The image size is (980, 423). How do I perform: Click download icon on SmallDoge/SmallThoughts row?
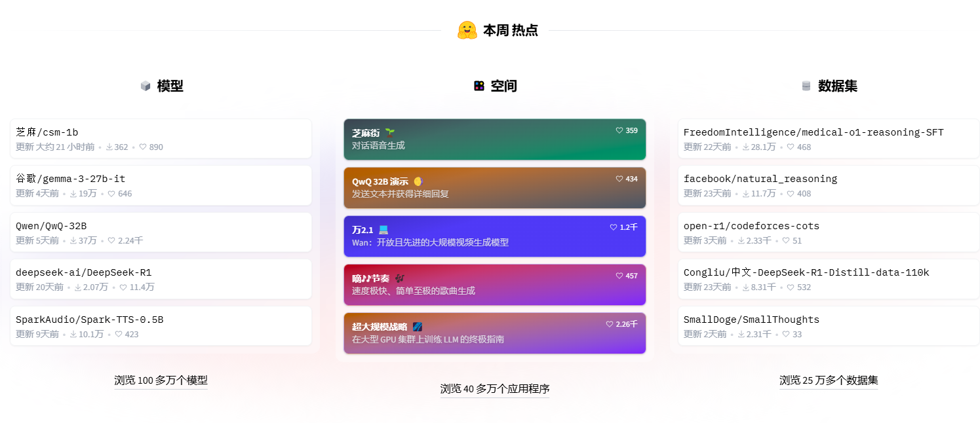click(741, 335)
